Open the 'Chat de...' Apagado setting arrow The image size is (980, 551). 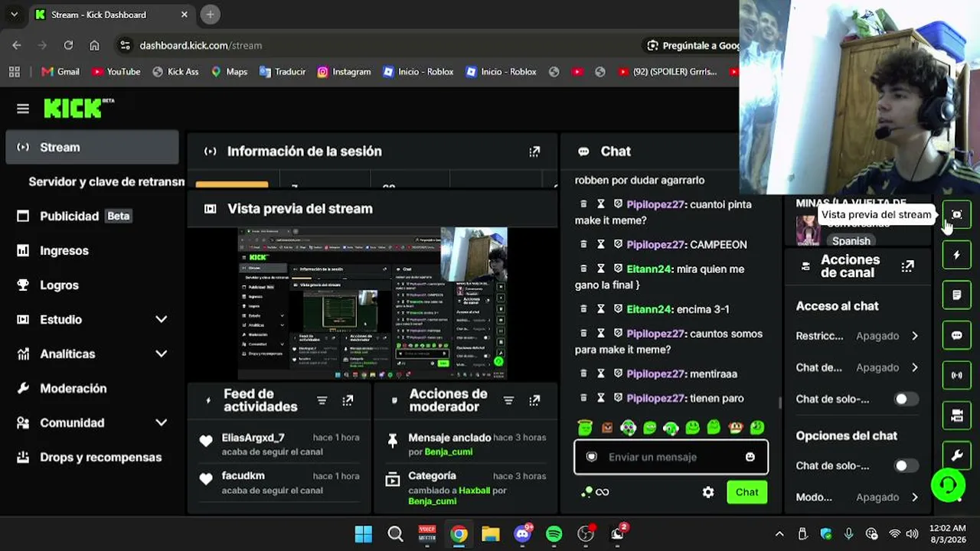[x=915, y=367]
